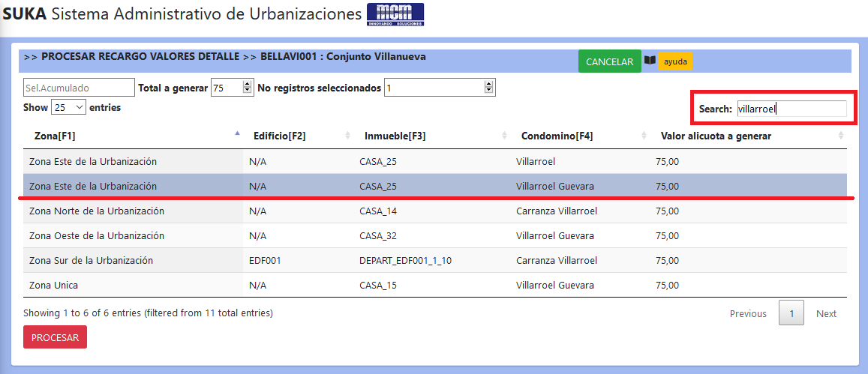
Task: Select the DEPART_EDF001_1_10 row
Action: tap(435, 260)
